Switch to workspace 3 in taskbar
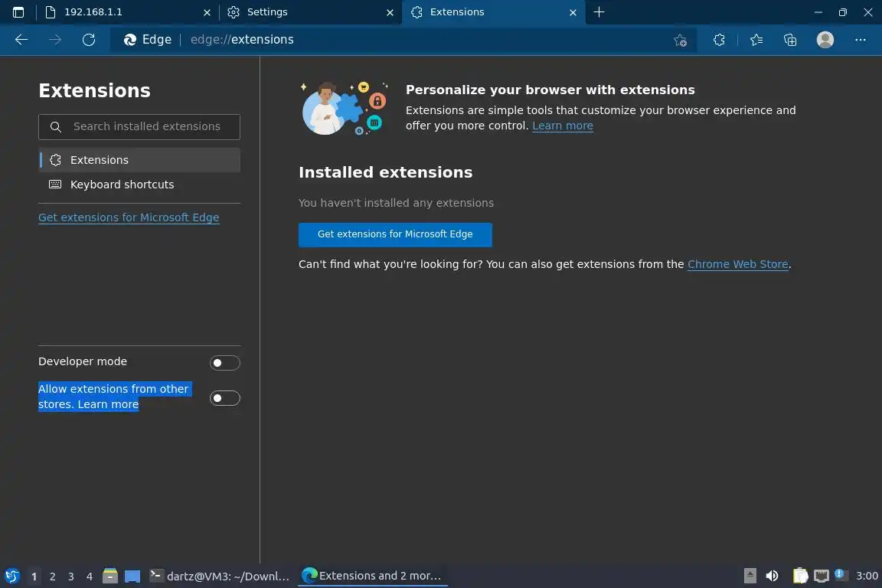Viewport: 882px width, 588px height. tap(71, 577)
